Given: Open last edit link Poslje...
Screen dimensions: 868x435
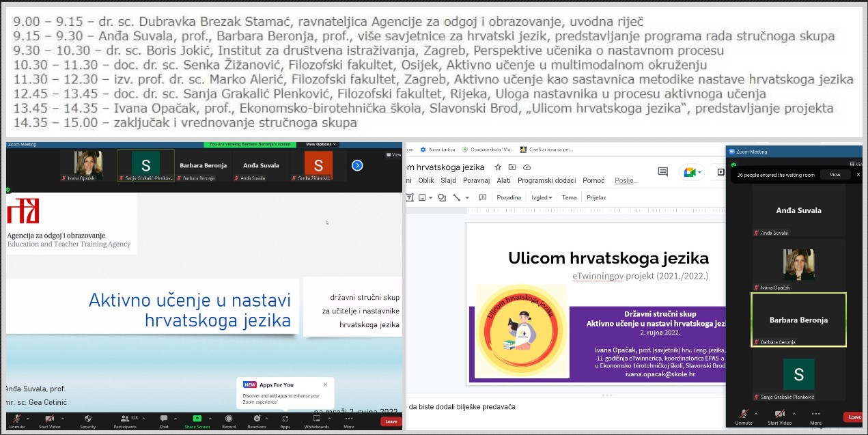Looking at the screenshot, I should pos(626,181).
